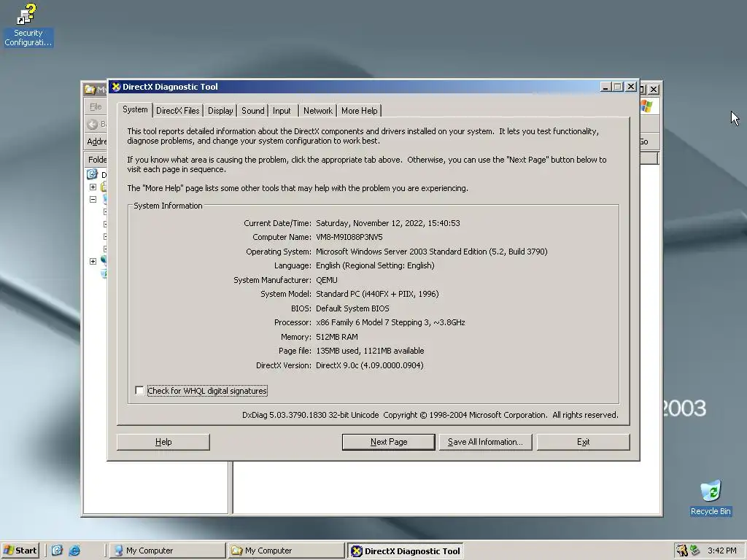Collapse the expanded minus node in folder tree
The width and height of the screenshot is (747, 560).
pyautogui.click(x=93, y=200)
